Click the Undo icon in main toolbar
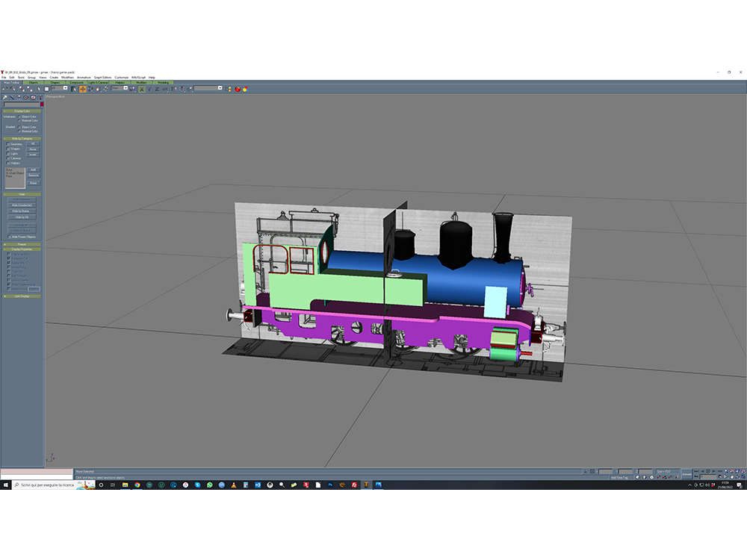Screen dimensions: 747x560 tap(4, 89)
